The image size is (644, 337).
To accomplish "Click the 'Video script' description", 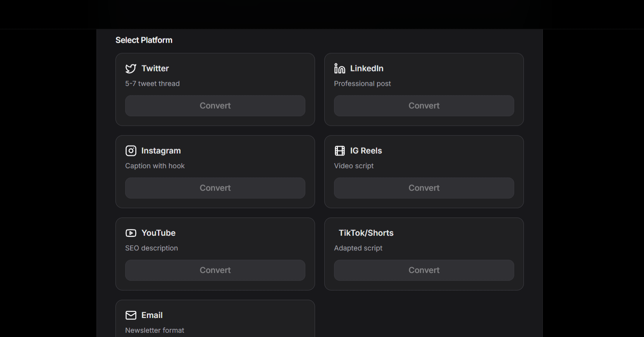I will (x=354, y=166).
